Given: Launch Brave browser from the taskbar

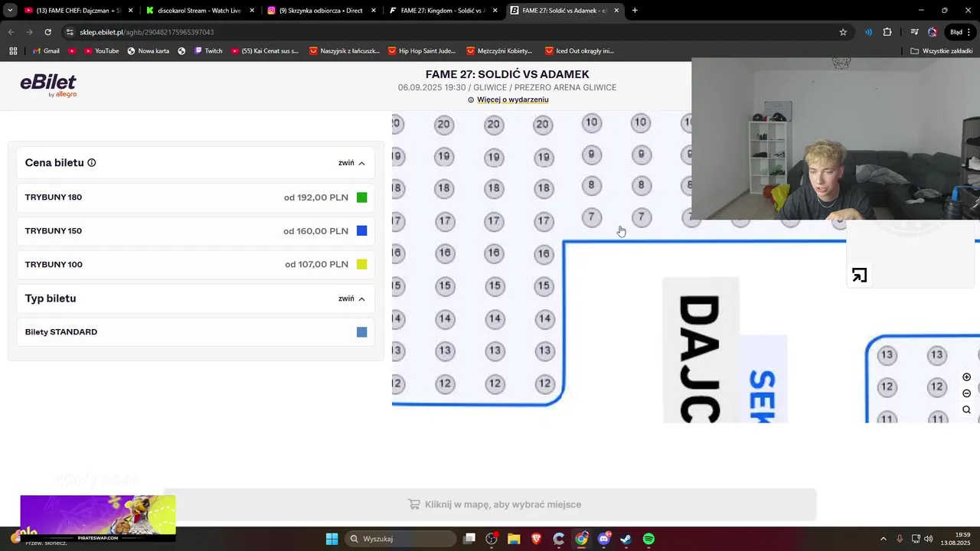Looking at the screenshot, I should click(536, 539).
